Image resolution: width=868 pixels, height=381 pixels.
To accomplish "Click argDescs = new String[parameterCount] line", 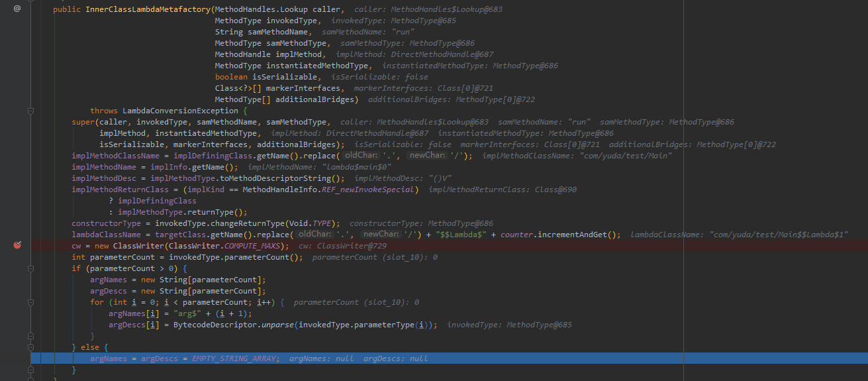I will pos(177,291).
